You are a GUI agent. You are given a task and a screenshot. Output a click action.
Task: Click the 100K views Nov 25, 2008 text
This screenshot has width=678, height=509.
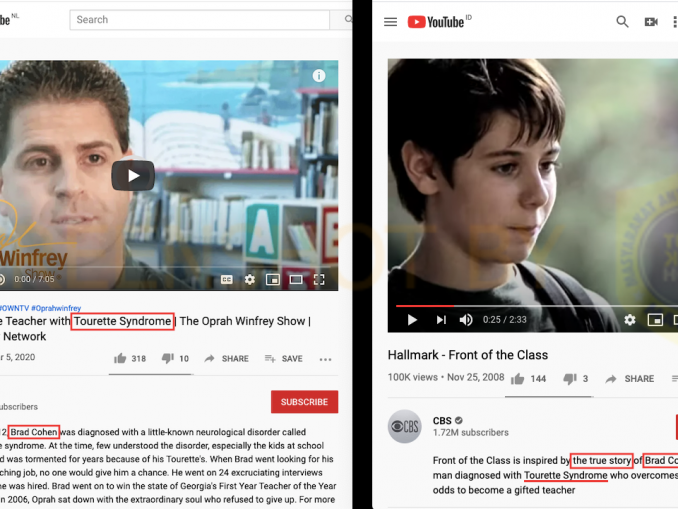point(446,377)
